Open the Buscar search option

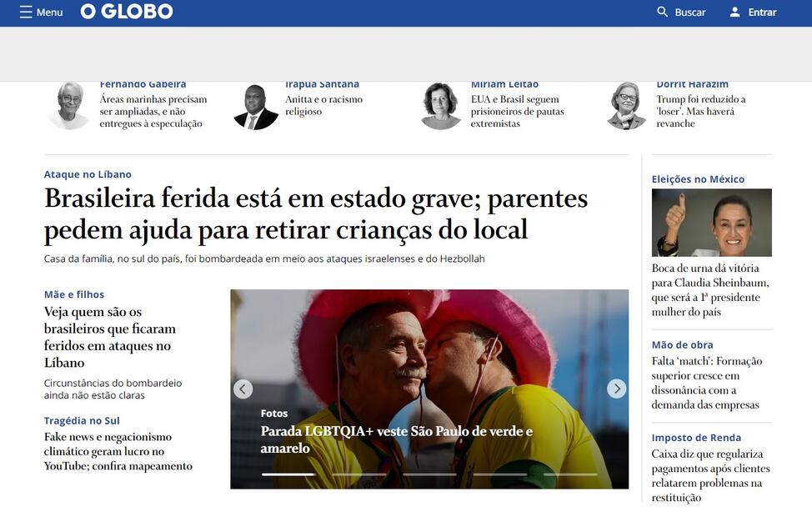click(689, 12)
